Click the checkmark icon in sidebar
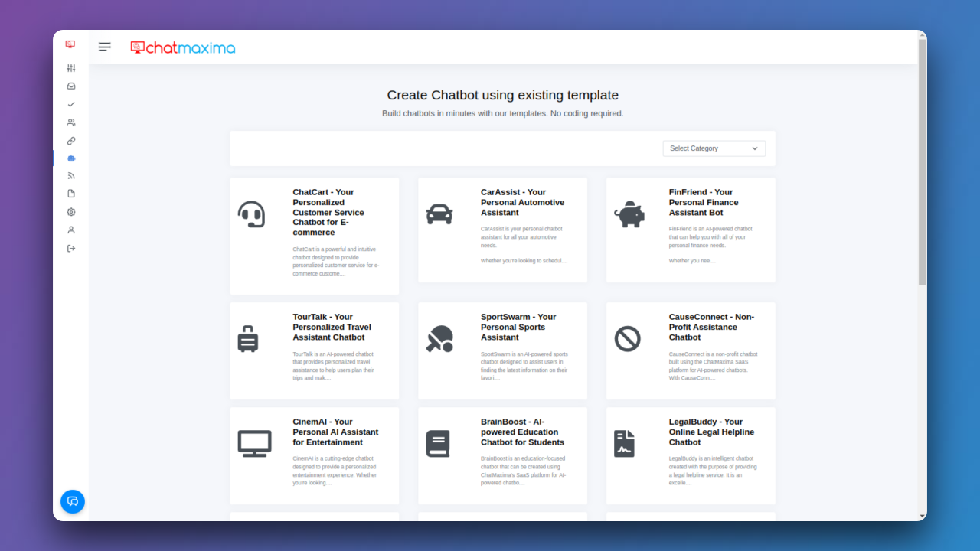980x551 pixels. click(x=71, y=104)
